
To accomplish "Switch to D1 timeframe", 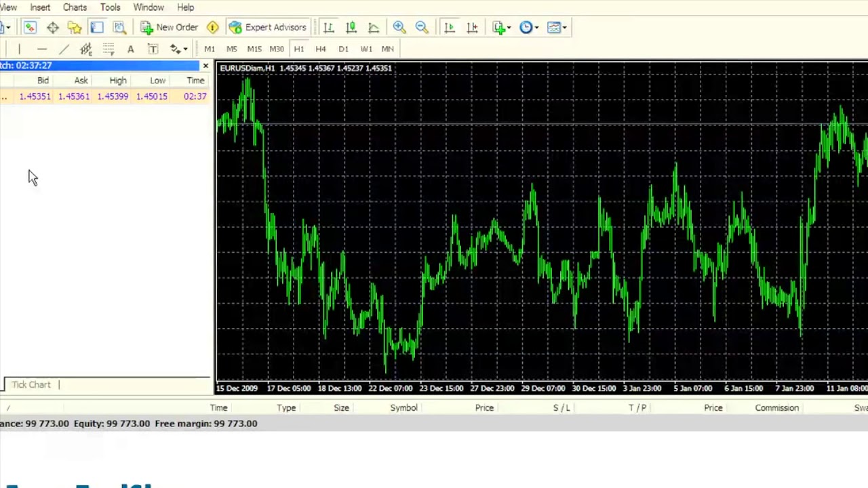I will tap(343, 49).
